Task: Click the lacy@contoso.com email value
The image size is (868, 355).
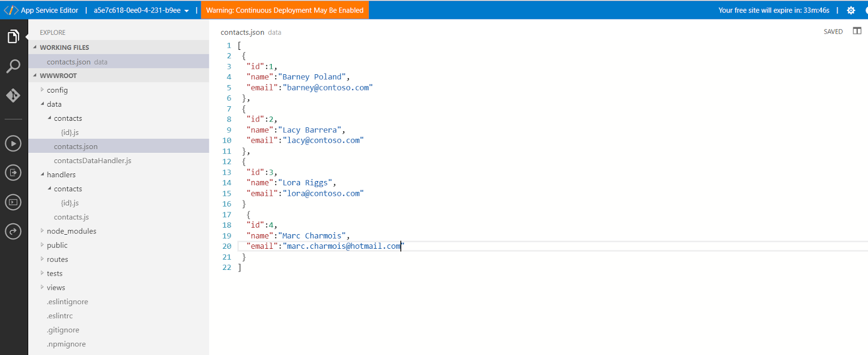Action: pyautogui.click(x=323, y=140)
